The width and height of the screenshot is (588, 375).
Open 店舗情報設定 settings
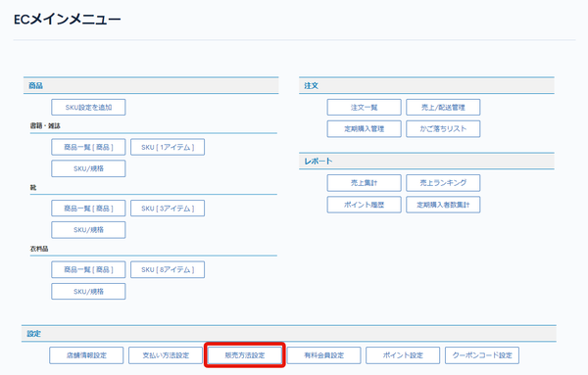[86, 355]
